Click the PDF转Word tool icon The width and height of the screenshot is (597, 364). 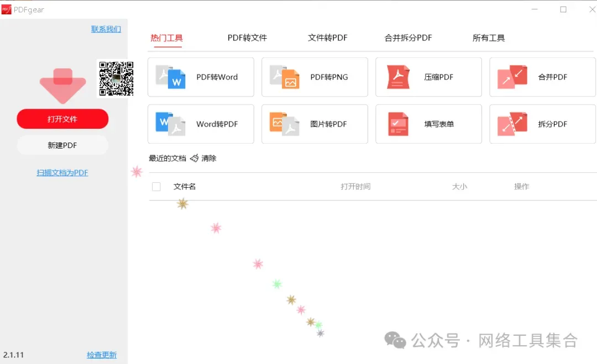tap(171, 77)
